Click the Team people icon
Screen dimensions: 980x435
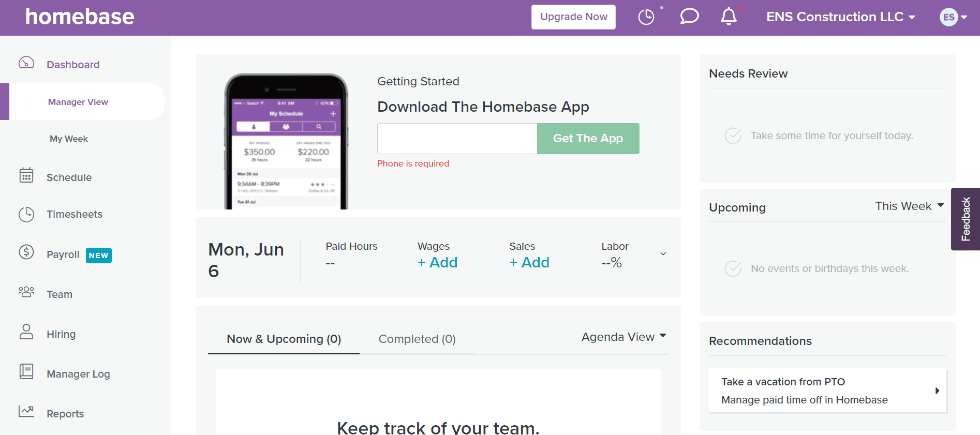[x=26, y=292]
